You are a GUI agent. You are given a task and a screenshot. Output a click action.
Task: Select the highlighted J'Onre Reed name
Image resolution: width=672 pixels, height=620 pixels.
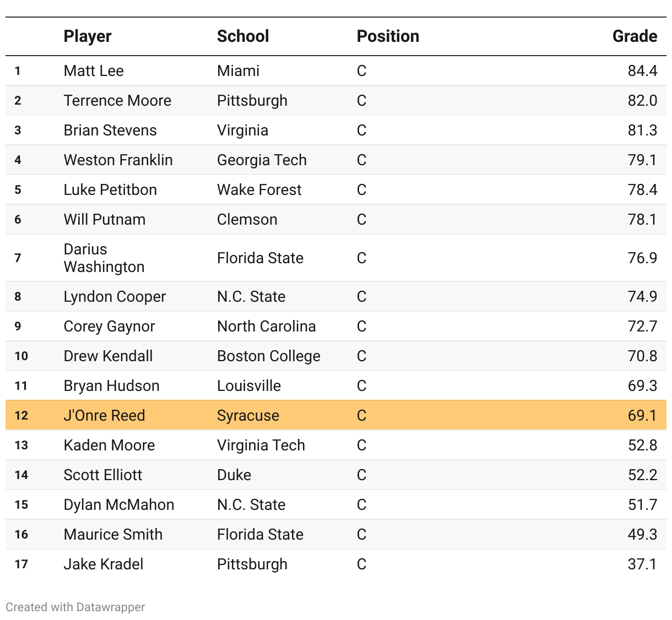click(x=104, y=416)
